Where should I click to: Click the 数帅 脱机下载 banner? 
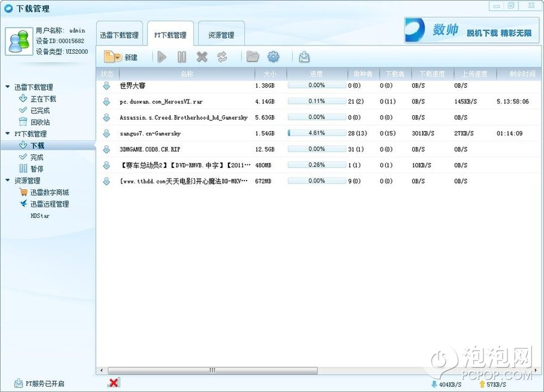point(472,30)
